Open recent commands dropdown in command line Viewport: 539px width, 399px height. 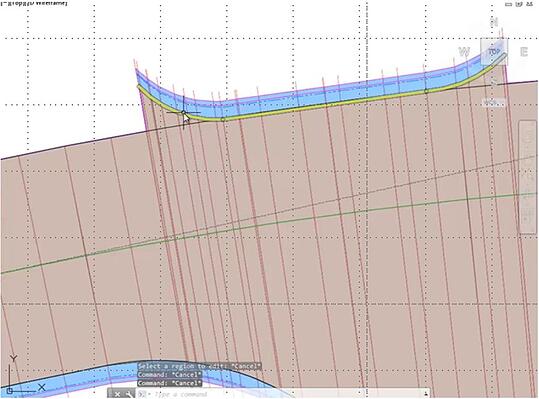tap(143, 394)
